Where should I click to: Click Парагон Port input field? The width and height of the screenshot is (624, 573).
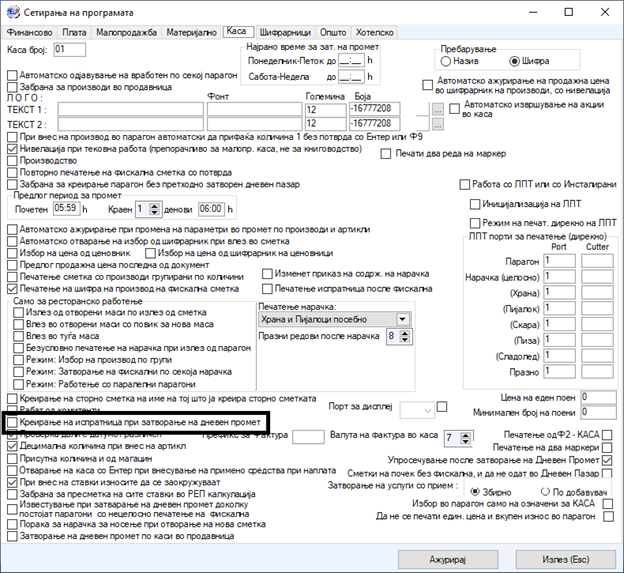[x=560, y=261]
